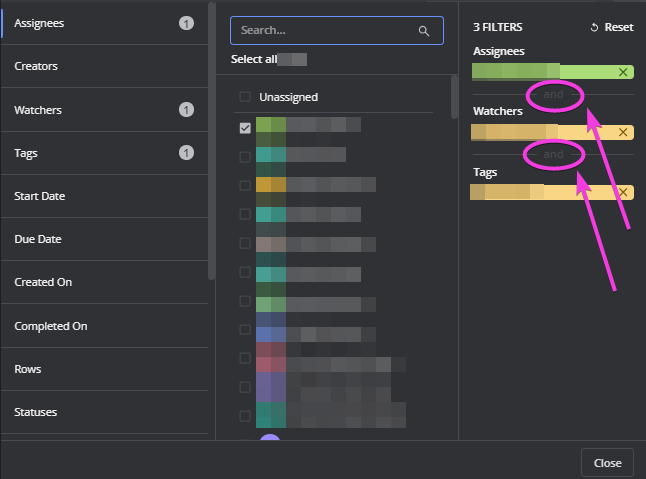
Task: Tick the Unassigned checkbox
Action: coord(245,97)
